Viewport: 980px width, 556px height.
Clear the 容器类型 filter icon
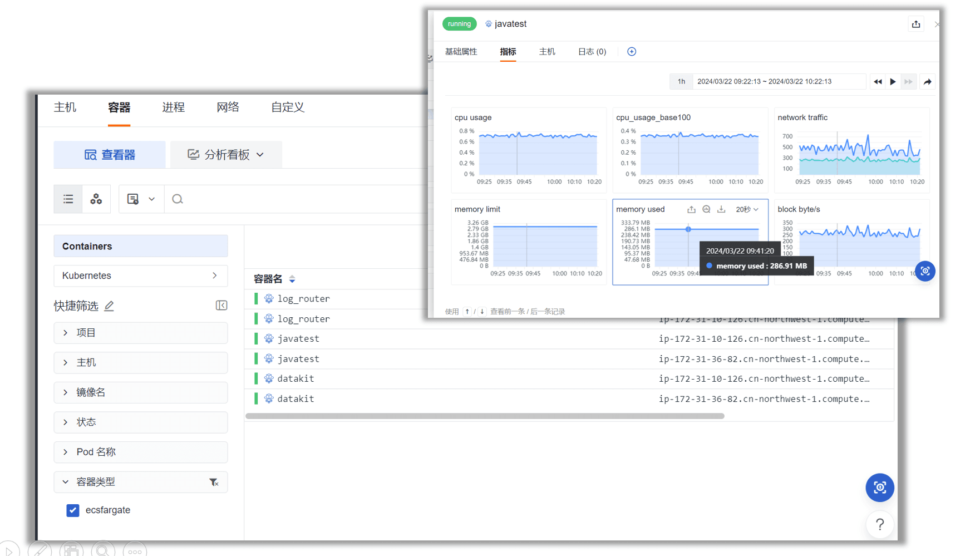(x=214, y=483)
